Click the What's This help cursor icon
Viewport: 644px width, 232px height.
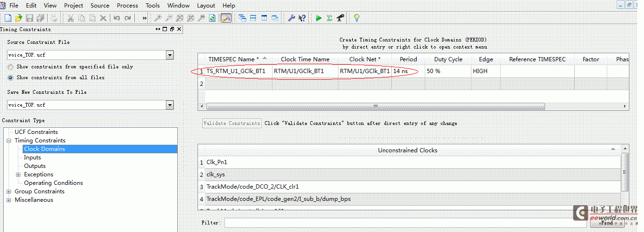(302, 18)
